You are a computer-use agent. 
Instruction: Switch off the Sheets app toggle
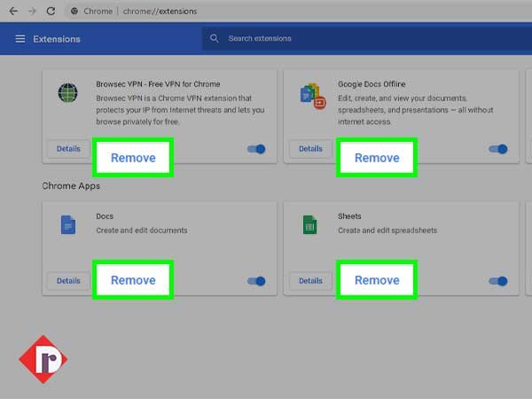click(498, 281)
